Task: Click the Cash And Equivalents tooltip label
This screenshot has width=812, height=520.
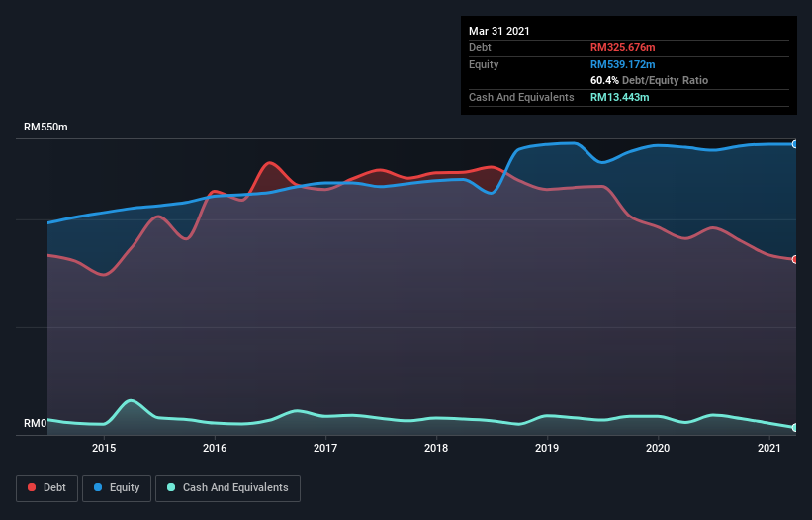Action: pos(521,97)
